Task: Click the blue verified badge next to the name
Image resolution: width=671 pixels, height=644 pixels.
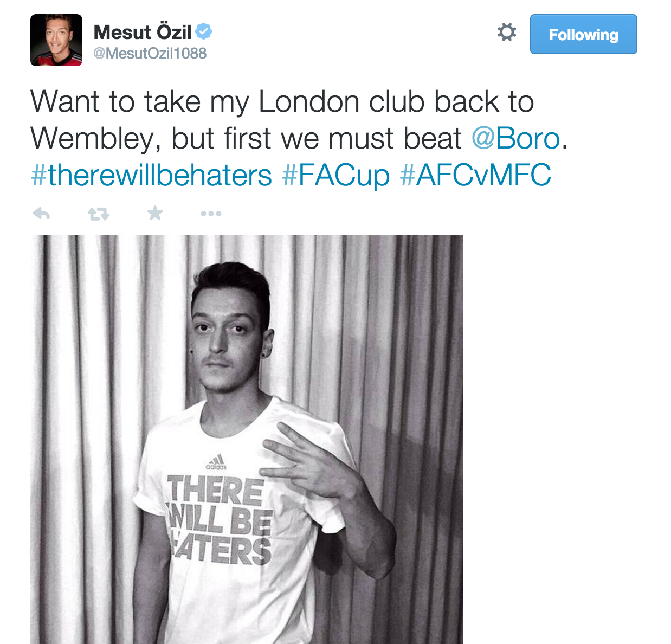Action: [204, 32]
